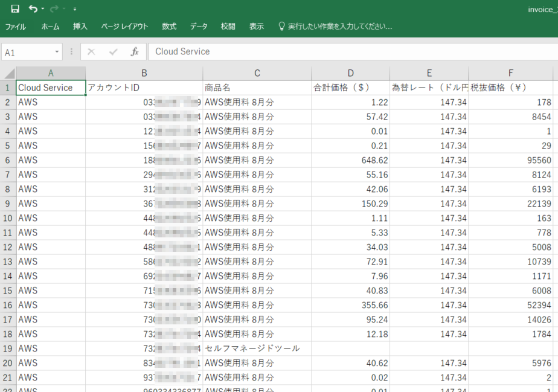558x392 pixels.
Task: Select column F header
Action: coord(511,73)
